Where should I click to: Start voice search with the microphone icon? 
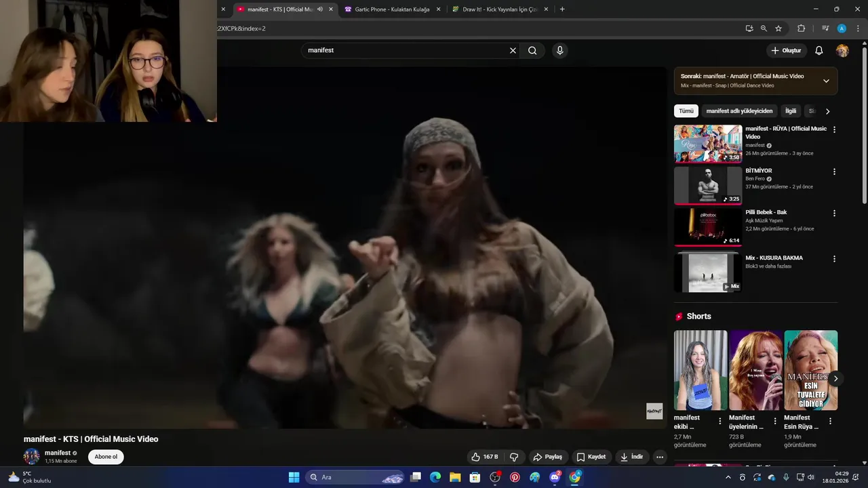pos(559,50)
